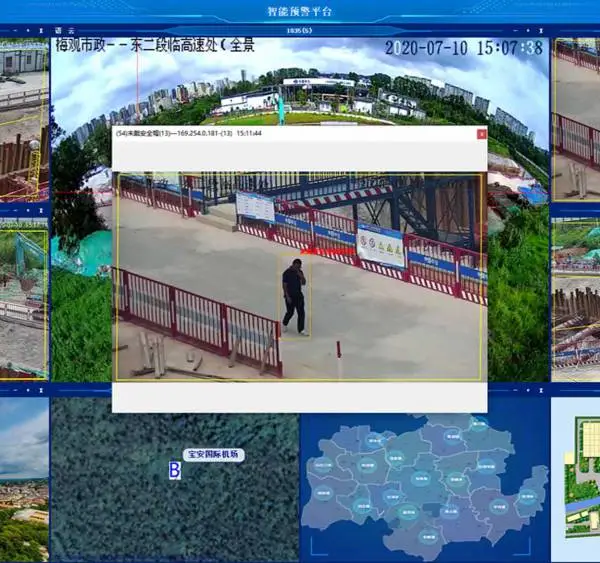Viewport: 600px width, 563px height.
Task: Open the site plan thumbnail at bottom right
Action: (576, 480)
